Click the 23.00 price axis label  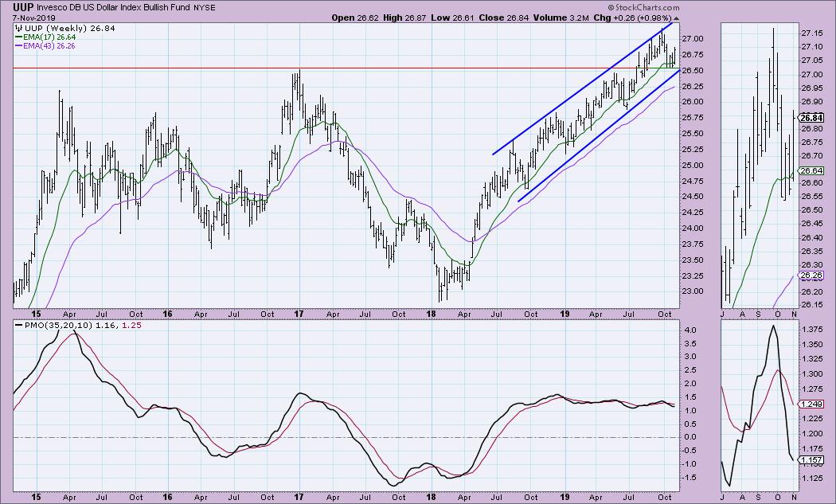[x=692, y=291]
